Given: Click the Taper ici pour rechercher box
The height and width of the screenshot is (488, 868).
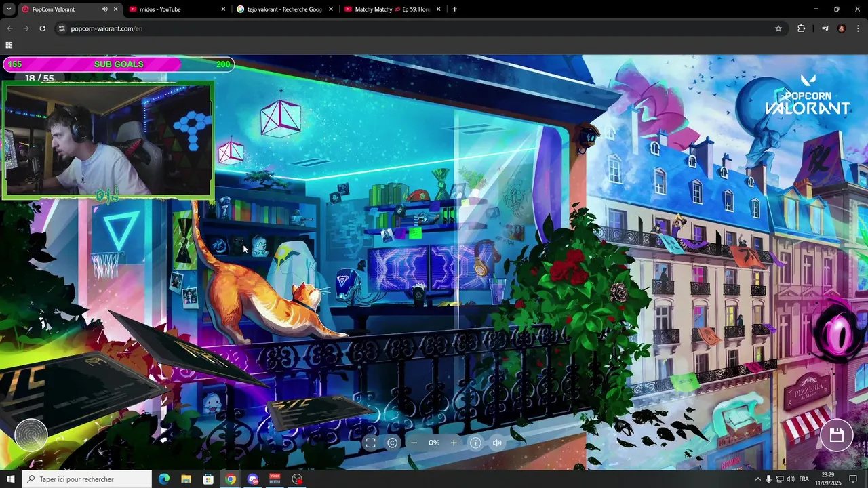Looking at the screenshot, I should 87,479.
